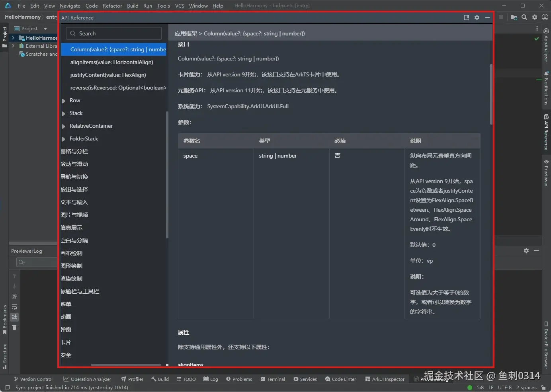The width and height of the screenshot is (551, 392).
Task: Click the UTF-8 encoding in status bar
Action: pyautogui.click(x=505, y=387)
